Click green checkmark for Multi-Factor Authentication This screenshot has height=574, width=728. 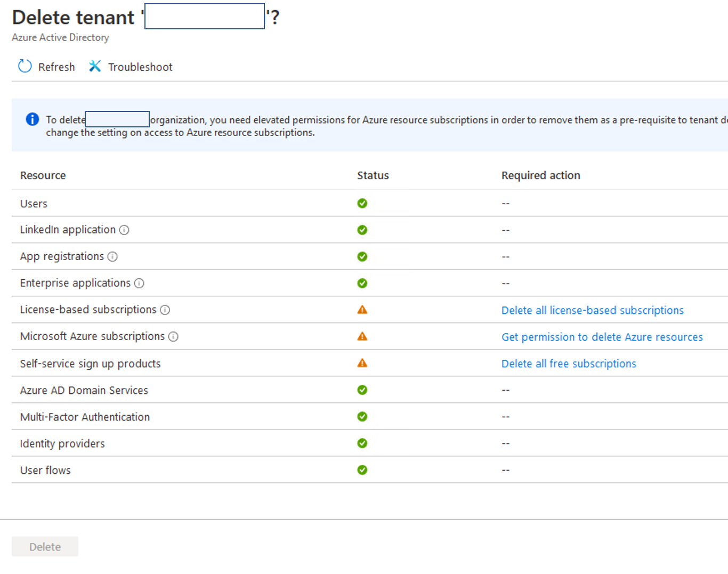click(362, 416)
